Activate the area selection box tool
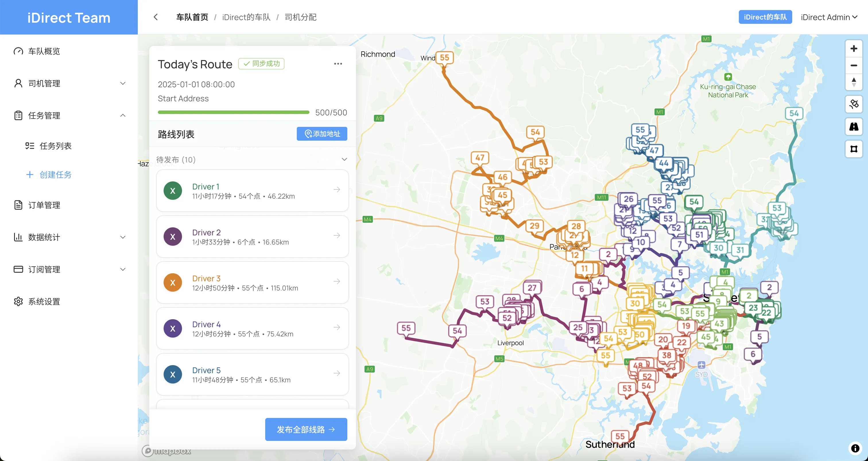 pyautogui.click(x=854, y=149)
